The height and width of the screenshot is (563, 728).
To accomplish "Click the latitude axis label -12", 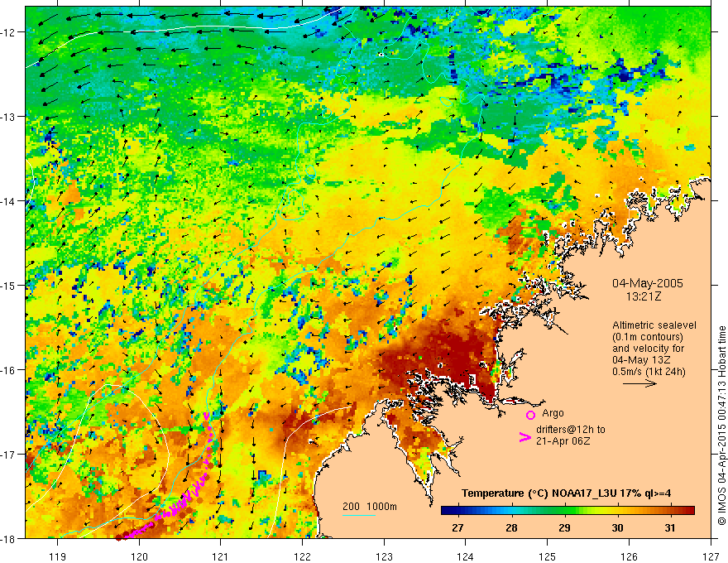I will tap(9, 32).
